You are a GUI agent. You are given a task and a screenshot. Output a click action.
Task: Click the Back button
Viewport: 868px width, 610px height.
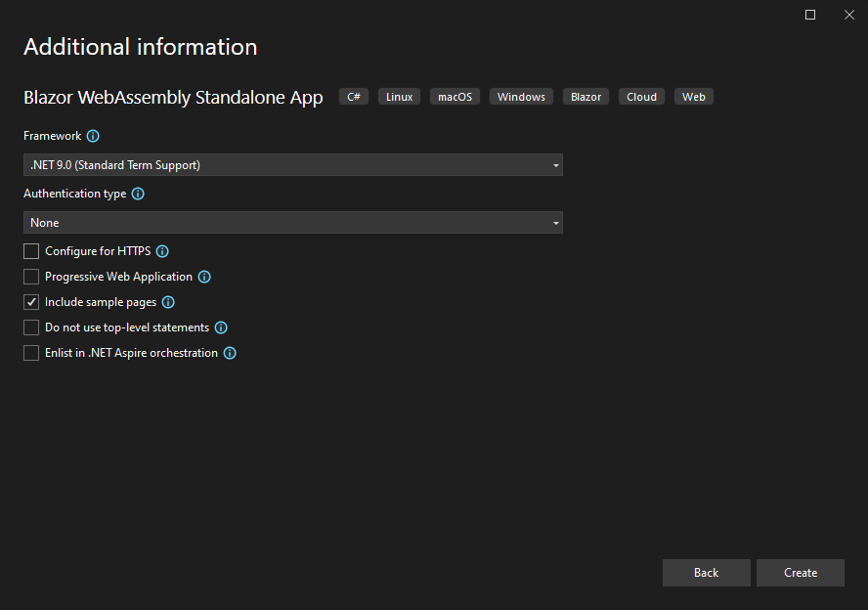707,573
